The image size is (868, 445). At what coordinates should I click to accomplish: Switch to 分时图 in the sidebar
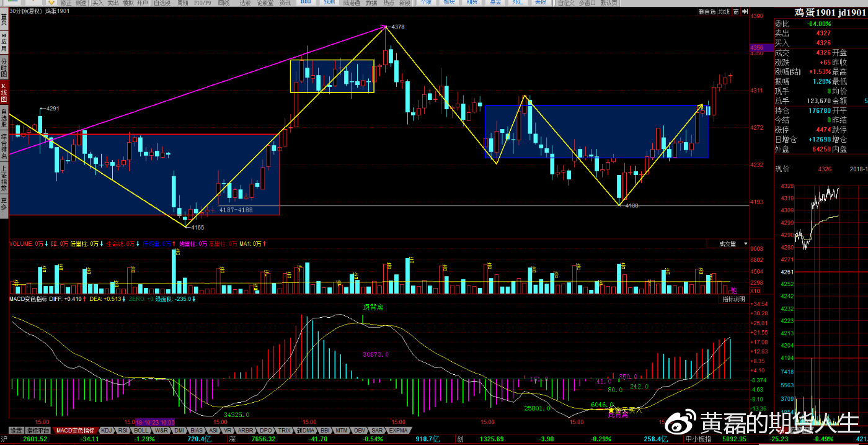pos(4,67)
